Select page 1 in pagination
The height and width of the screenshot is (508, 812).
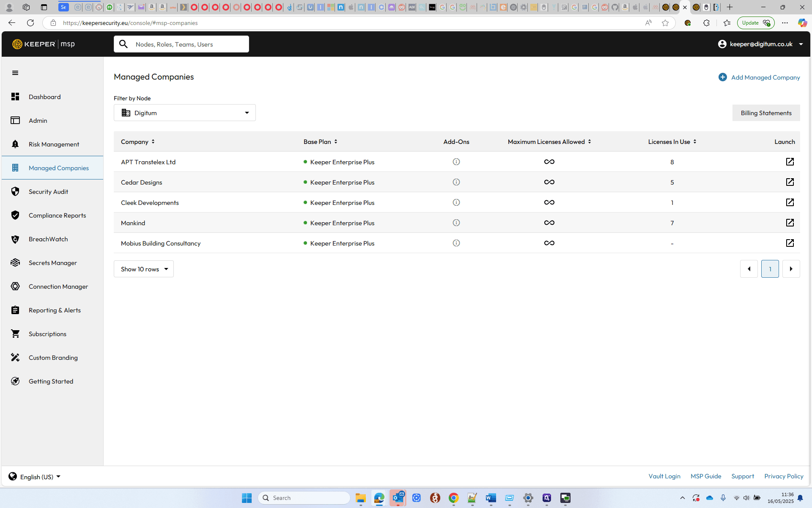(770, 269)
